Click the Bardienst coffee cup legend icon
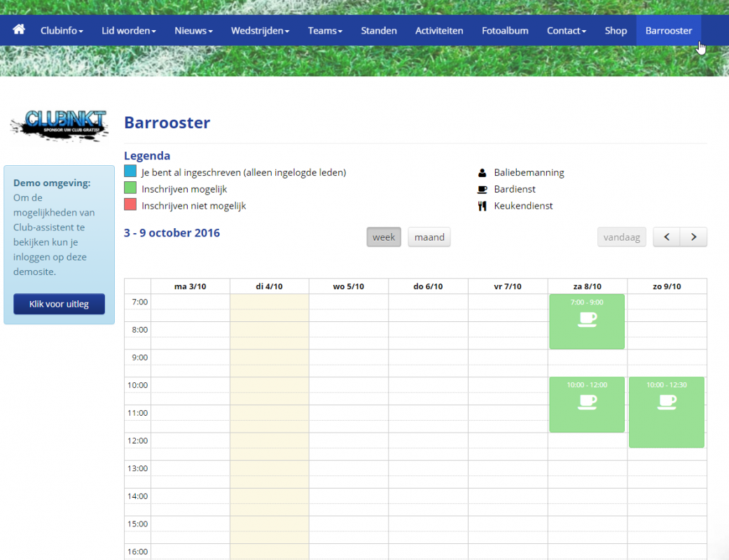 (x=482, y=189)
